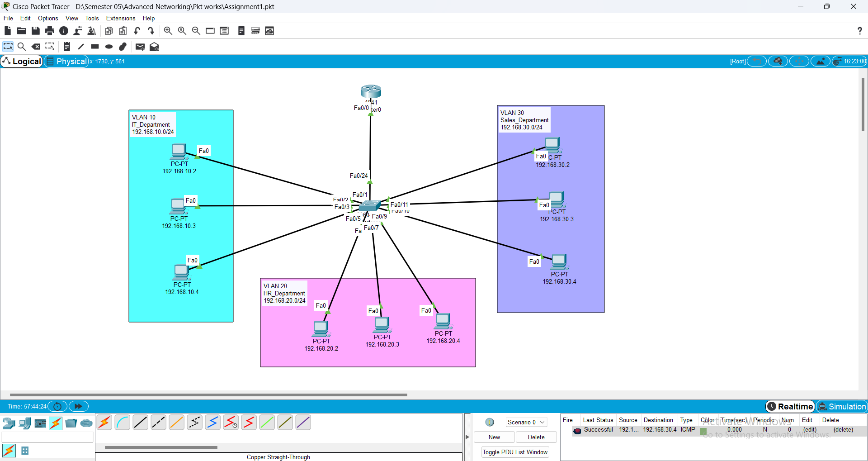Add a Simple PDU envelope
Screen dimensions: 868x461
pyautogui.click(x=140, y=47)
